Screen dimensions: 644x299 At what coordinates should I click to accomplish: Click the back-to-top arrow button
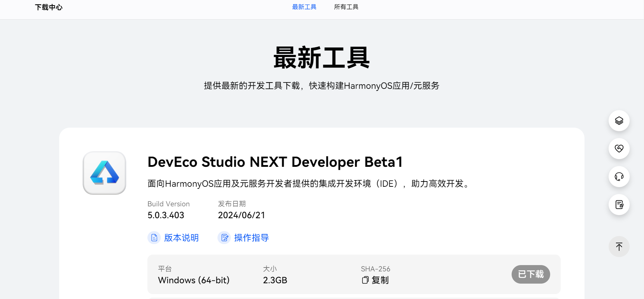619,247
